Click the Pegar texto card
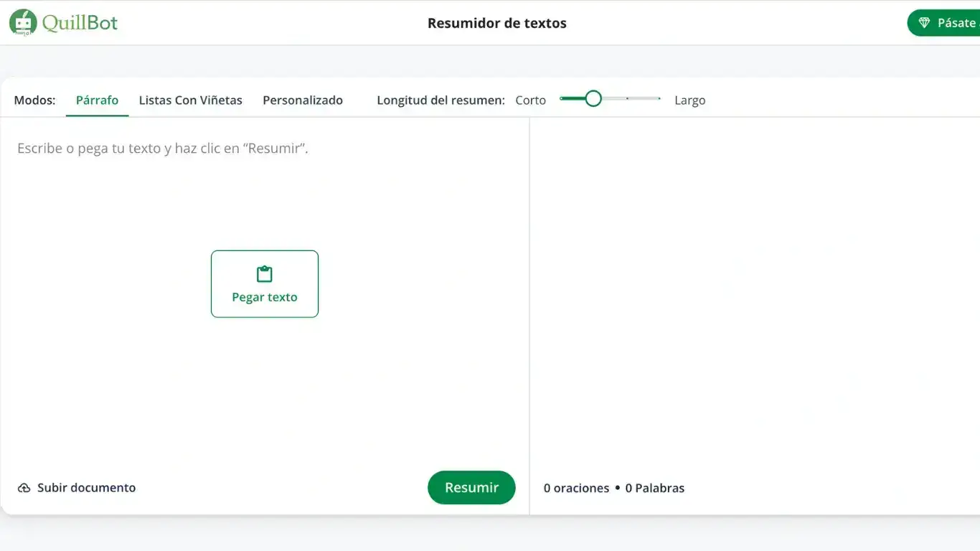This screenshot has height=551, width=980. pos(264,283)
